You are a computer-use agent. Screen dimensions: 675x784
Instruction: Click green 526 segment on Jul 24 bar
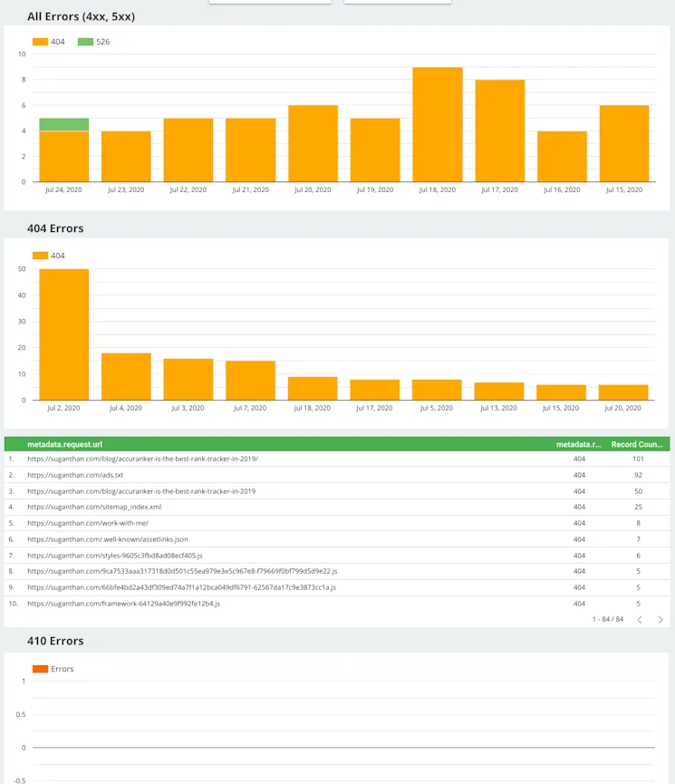(x=63, y=124)
